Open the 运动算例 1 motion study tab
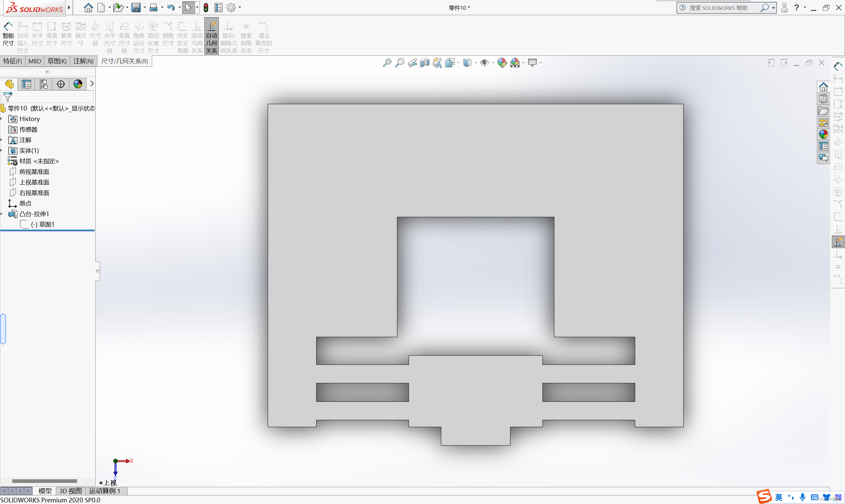The height and width of the screenshot is (504, 845). pos(105,491)
